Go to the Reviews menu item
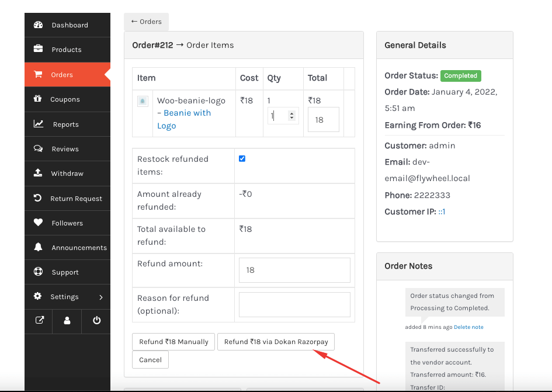552x392 pixels. pyautogui.click(x=65, y=149)
